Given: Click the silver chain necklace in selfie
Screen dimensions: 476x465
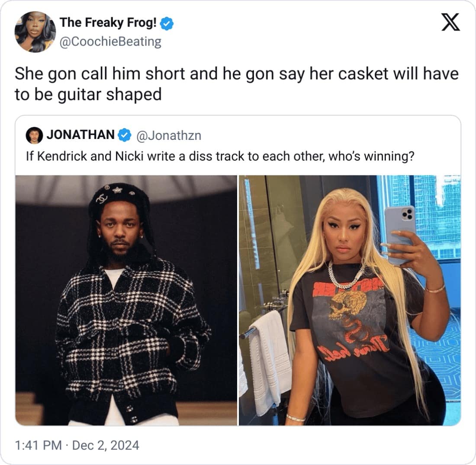Looking at the screenshot, I should coord(346,275).
